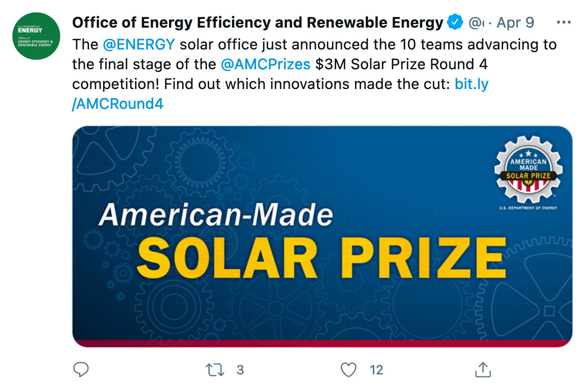
Task: Open the three-dot more options menu
Action: point(564,22)
